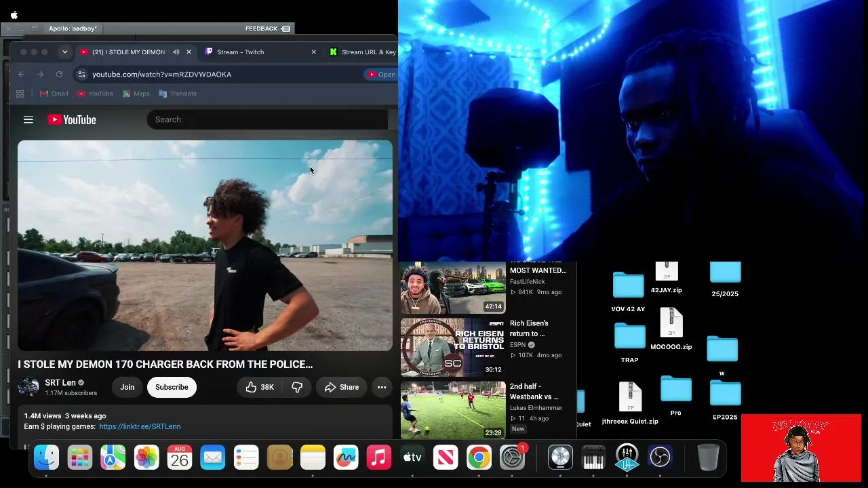The image size is (868, 488).
Task: Open the Translate bookmark
Action: [178, 94]
